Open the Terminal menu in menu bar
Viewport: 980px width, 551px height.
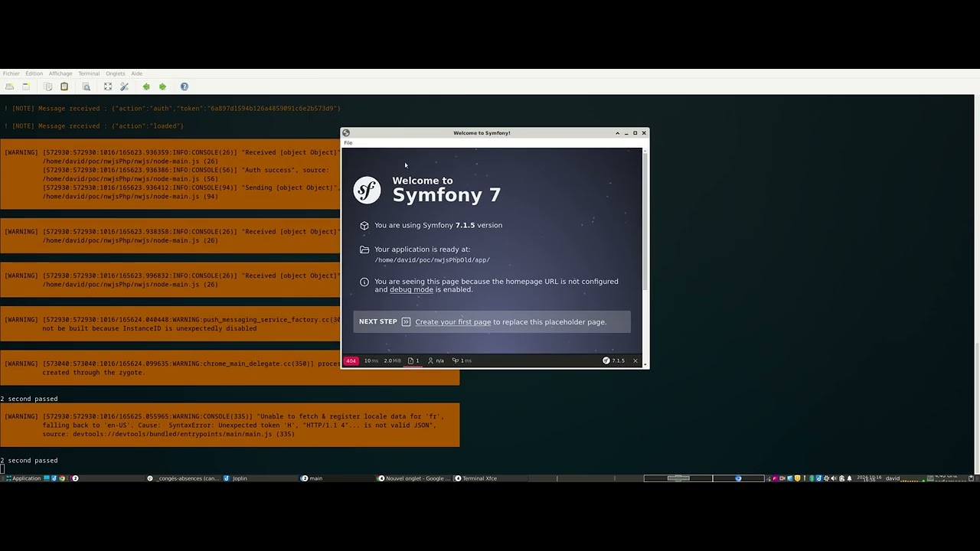[x=89, y=73]
